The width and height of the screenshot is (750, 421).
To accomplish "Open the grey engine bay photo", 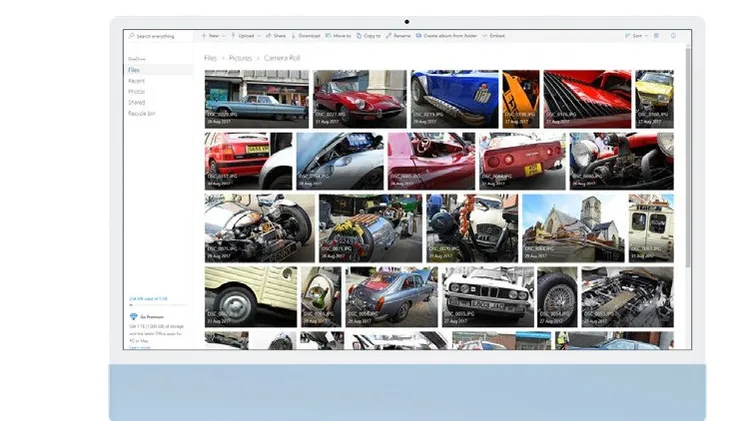I will (x=628, y=297).
